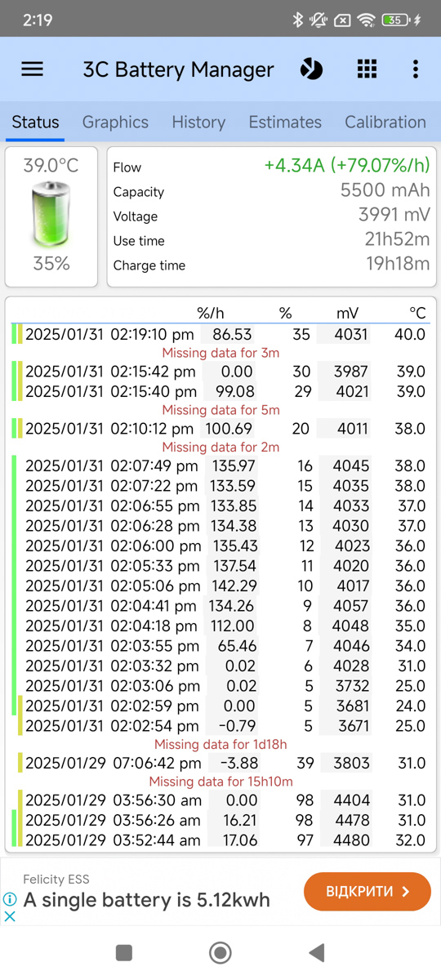Open the Estimates tab
Viewport: 441px width, 980px height.
[285, 122]
